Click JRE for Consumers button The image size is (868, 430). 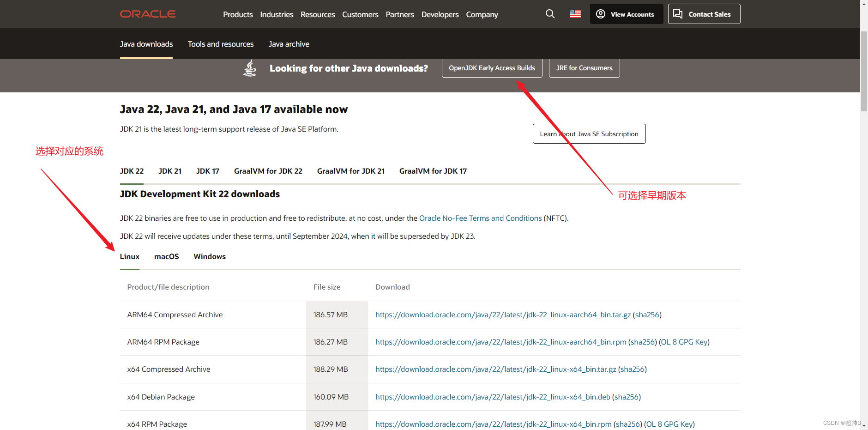(x=585, y=68)
